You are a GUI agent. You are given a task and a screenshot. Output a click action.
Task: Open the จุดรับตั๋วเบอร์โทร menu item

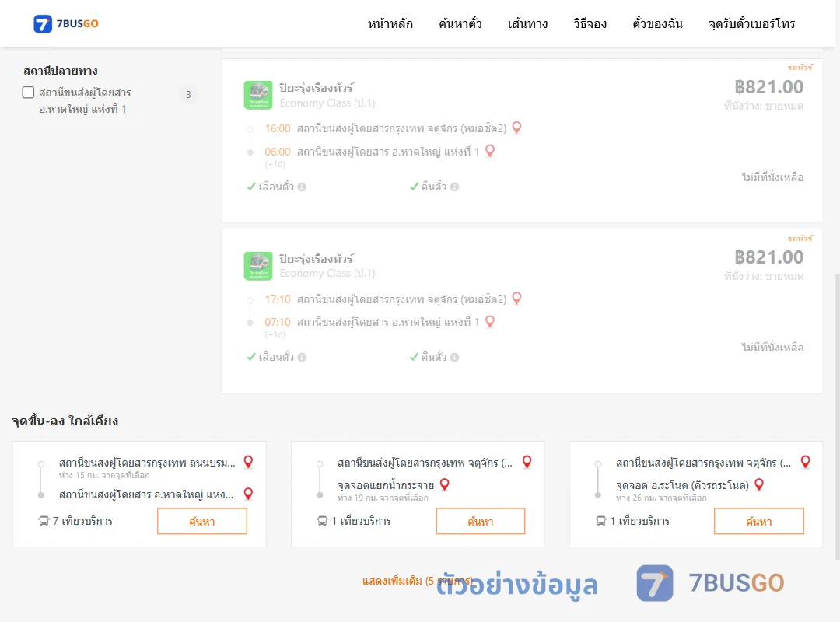pos(751,23)
